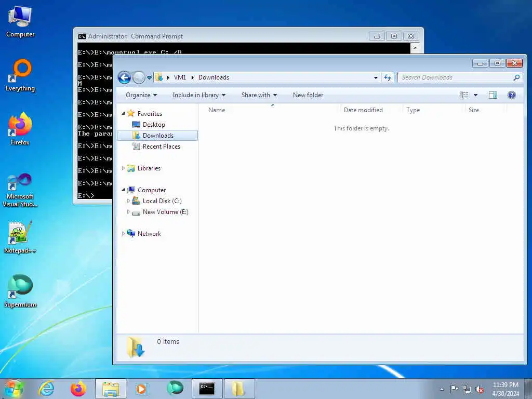This screenshot has width=532, height=399.
Task: Open recent pages dropdown next to Forward
Action: [149, 78]
